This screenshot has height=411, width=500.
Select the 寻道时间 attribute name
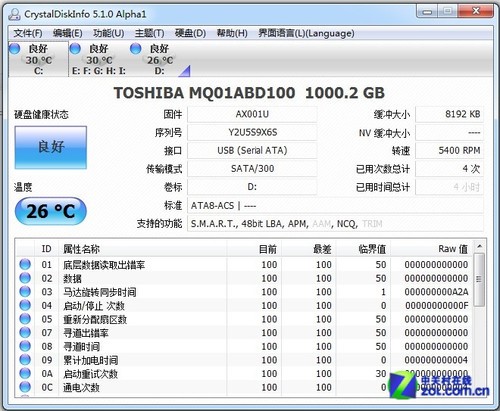[81, 347]
